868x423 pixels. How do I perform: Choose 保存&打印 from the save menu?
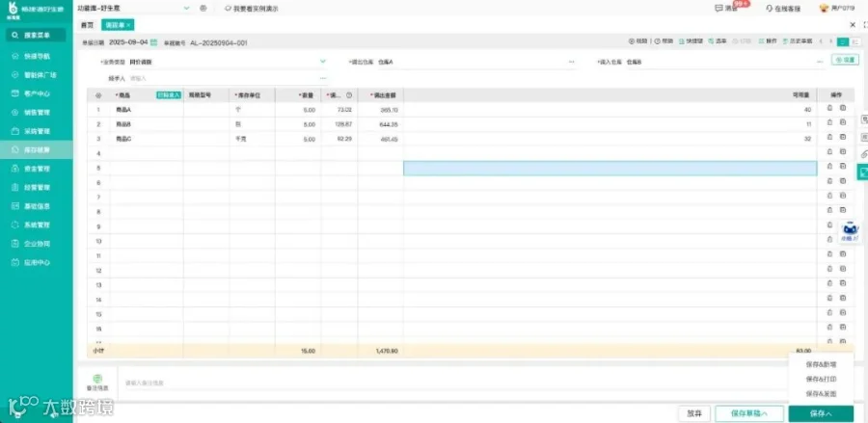point(821,380)
